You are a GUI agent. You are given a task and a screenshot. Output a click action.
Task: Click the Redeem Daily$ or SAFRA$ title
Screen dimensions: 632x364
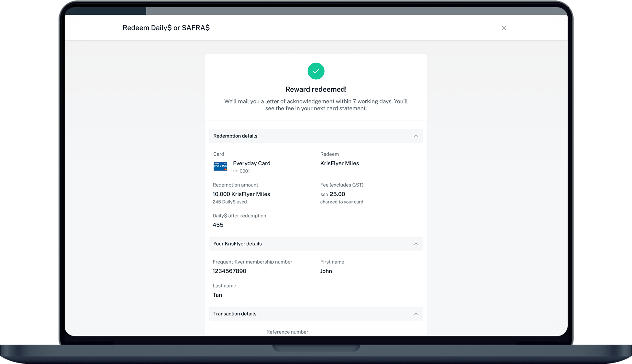click(166, 28)
